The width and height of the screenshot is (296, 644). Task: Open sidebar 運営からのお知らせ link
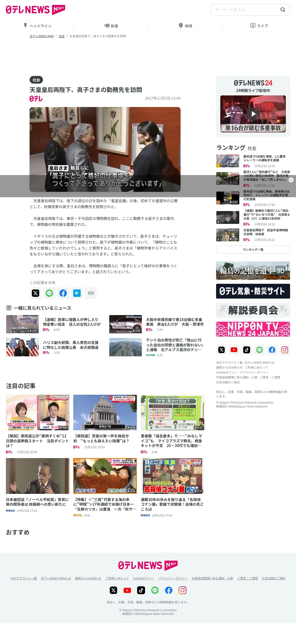point(229,368)
